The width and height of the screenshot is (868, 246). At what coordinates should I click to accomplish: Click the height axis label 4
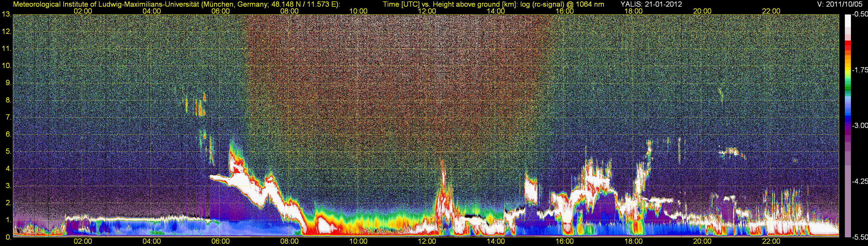click(8, 169)
